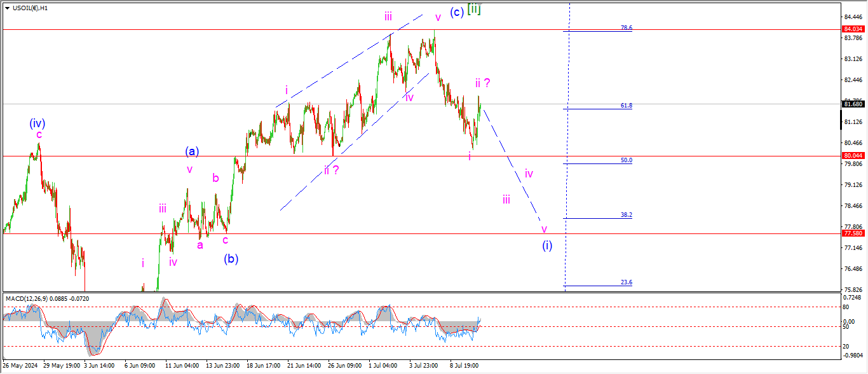Select the 23.6 Fibonacci level label
Image resolution: width=868 pixels, height=374 pixels.
point(626,282)
